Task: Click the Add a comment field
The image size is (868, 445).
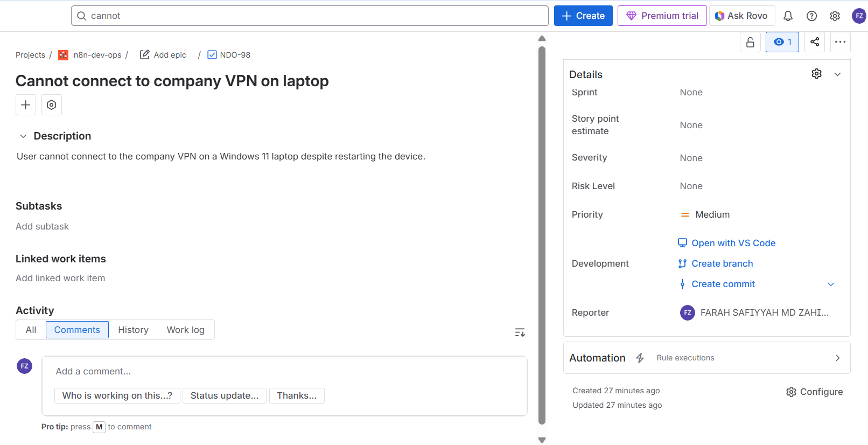Action: click(284, 371)
